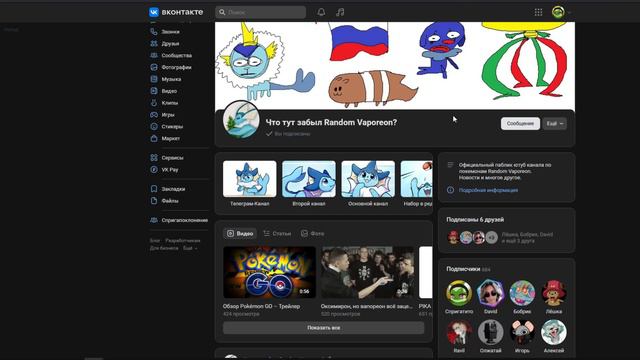Open the Второй канал link card

pyautogui.click(x=309, y=183)
